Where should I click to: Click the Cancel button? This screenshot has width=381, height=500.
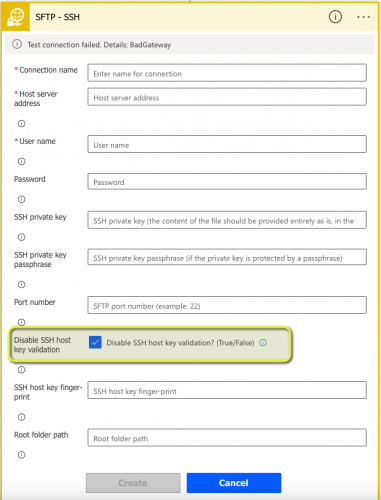tap(234, 483)
